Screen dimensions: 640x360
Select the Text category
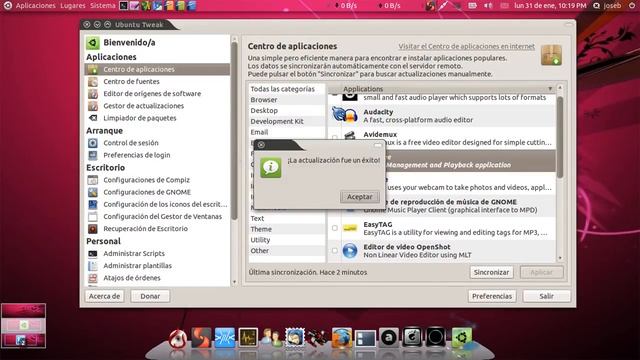pyautogui.click(x=287, y=218)
